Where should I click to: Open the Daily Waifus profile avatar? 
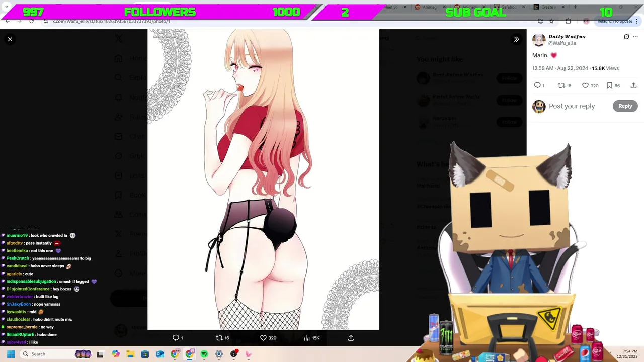[539, 40]
